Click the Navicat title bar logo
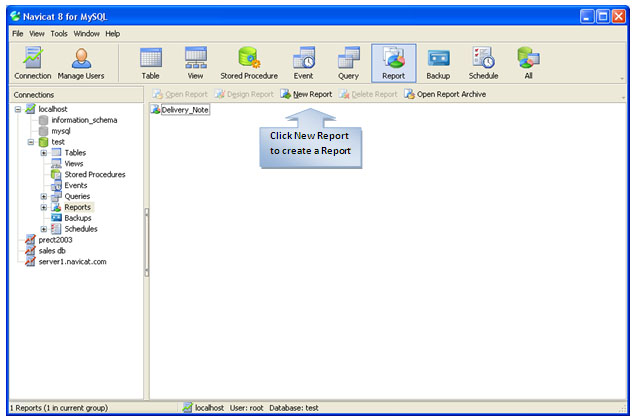 click(15, 16)
